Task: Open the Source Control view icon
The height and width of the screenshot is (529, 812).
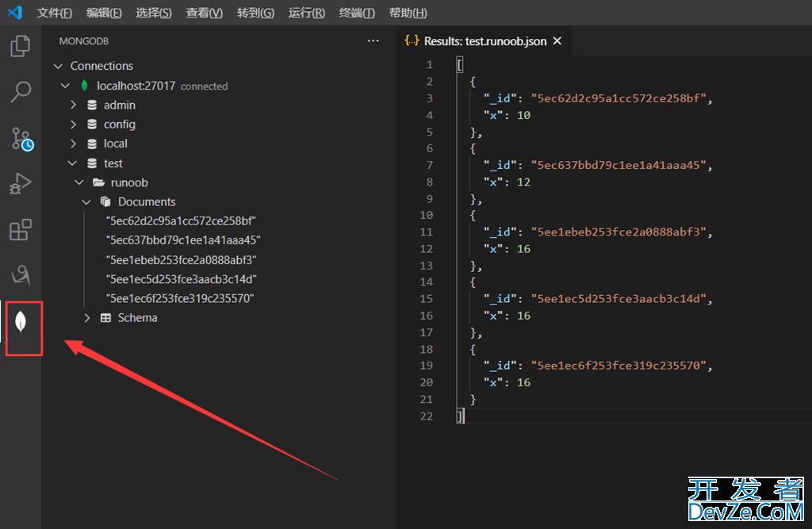Action: pyautogui.click(x=21, y=139)
